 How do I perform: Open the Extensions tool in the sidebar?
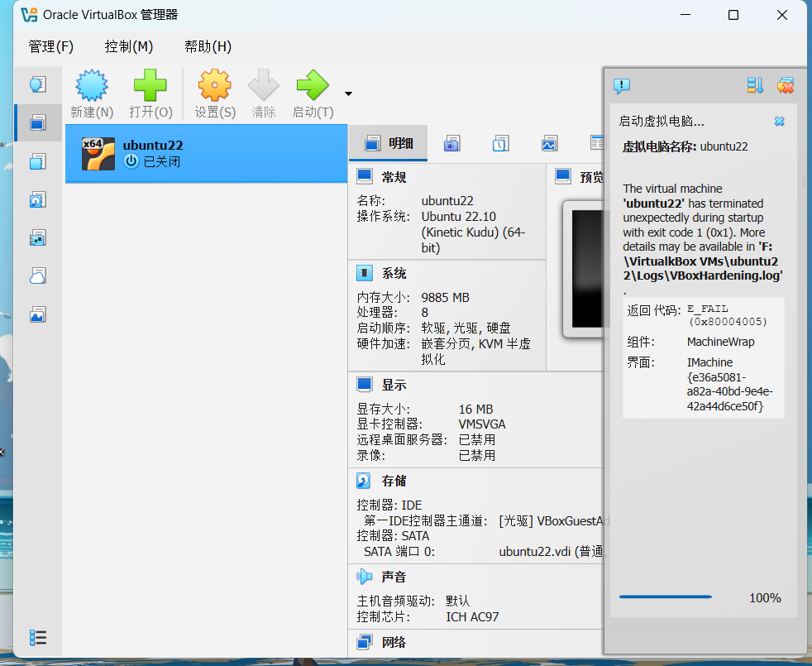pyautogui.click(x=38, y=161)
